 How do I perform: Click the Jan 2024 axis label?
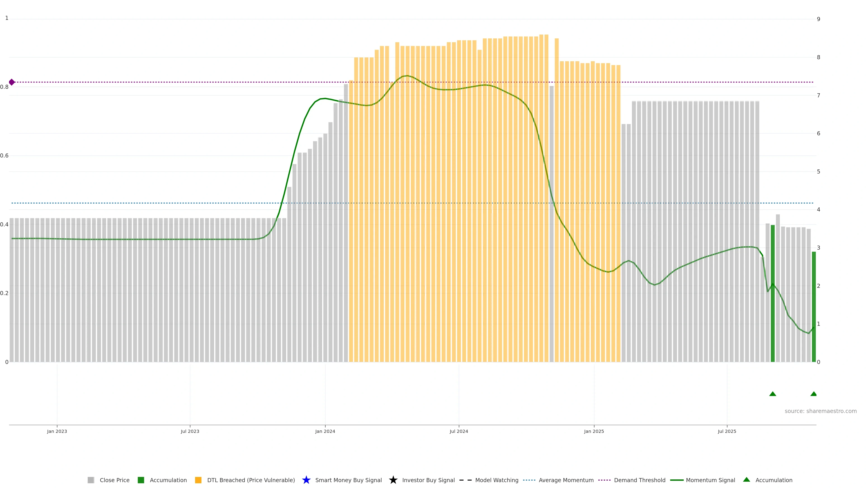point(325,431)
